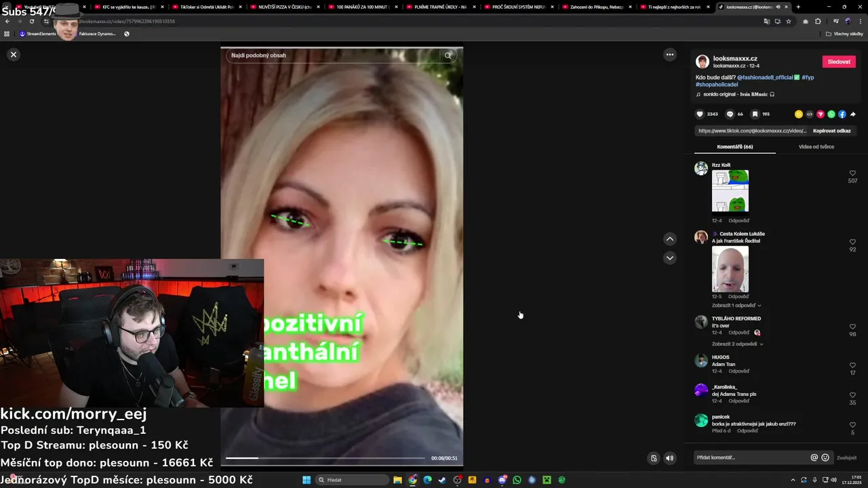The height and width of the screenshot is (488, 868).
Task: Open the emoji picker in comment box
Action: coord(825,457)
